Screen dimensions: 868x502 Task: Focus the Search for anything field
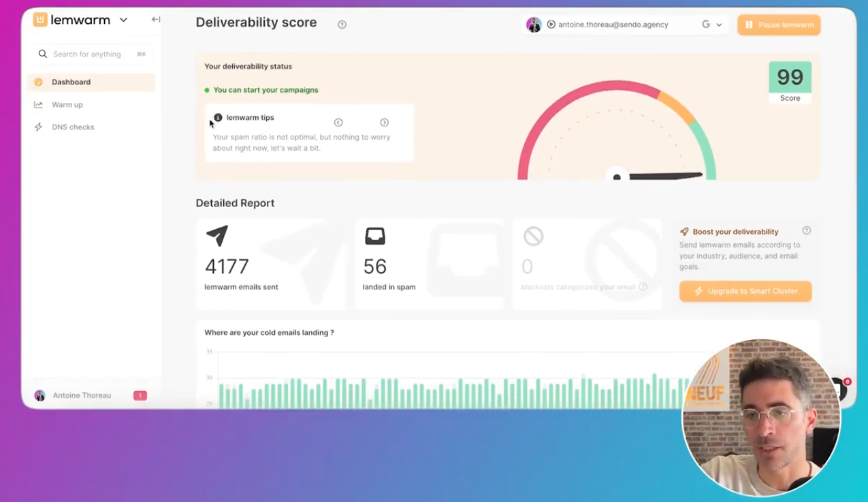point(91,54)
